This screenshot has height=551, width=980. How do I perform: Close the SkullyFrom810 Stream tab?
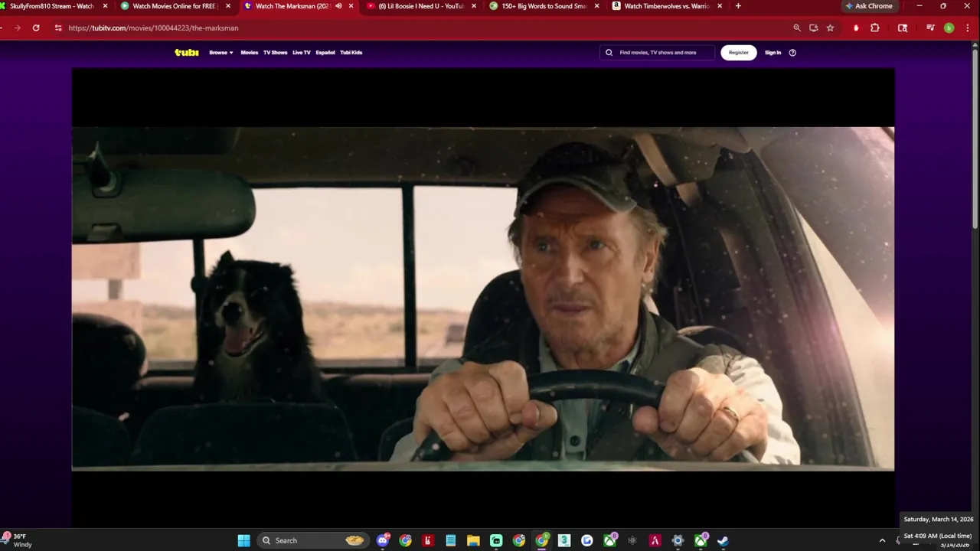pos(105,6)
